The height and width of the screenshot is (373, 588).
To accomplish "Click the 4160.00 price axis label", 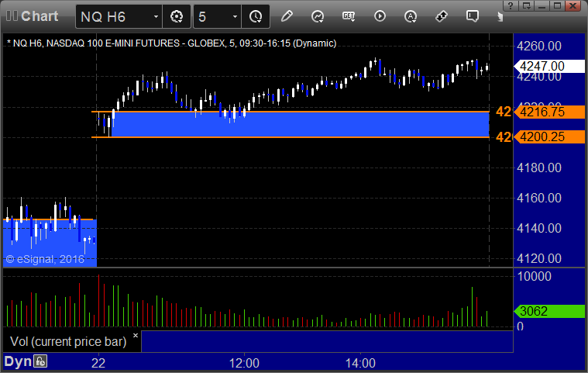I will click(539, 199).
